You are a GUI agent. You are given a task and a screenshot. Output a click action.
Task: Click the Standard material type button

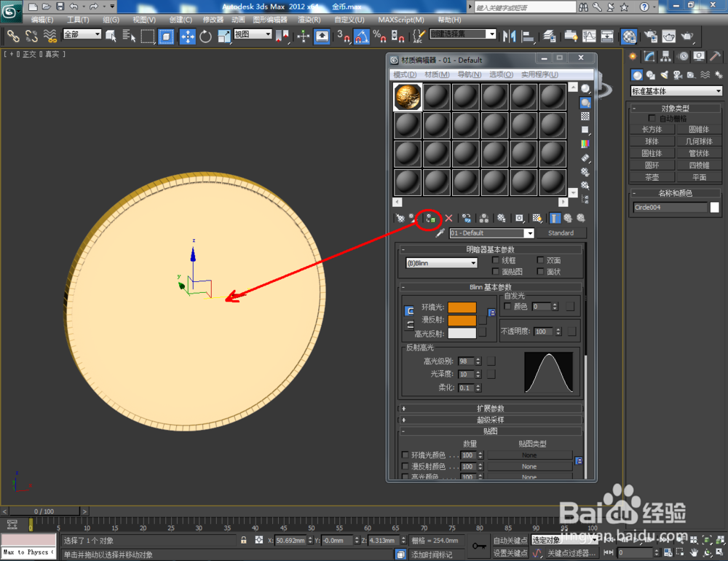click(x=561, y=233)
